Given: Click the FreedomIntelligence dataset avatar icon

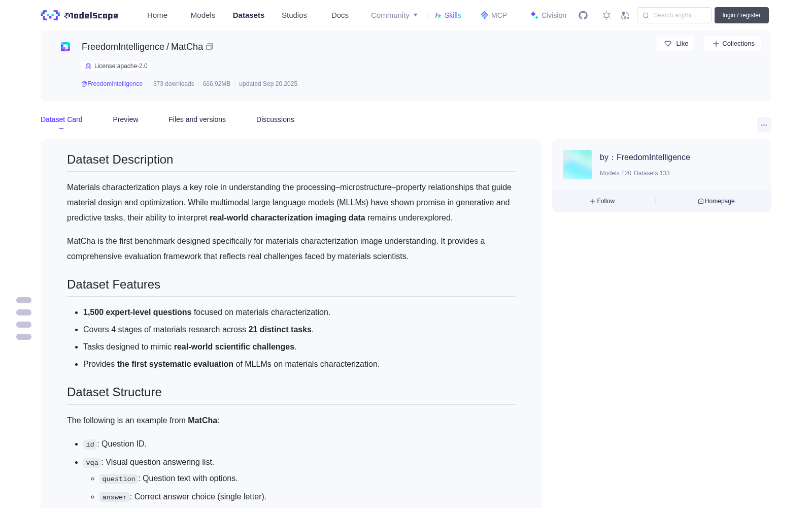Looking at the screenshot, I should tap(65, 47).
